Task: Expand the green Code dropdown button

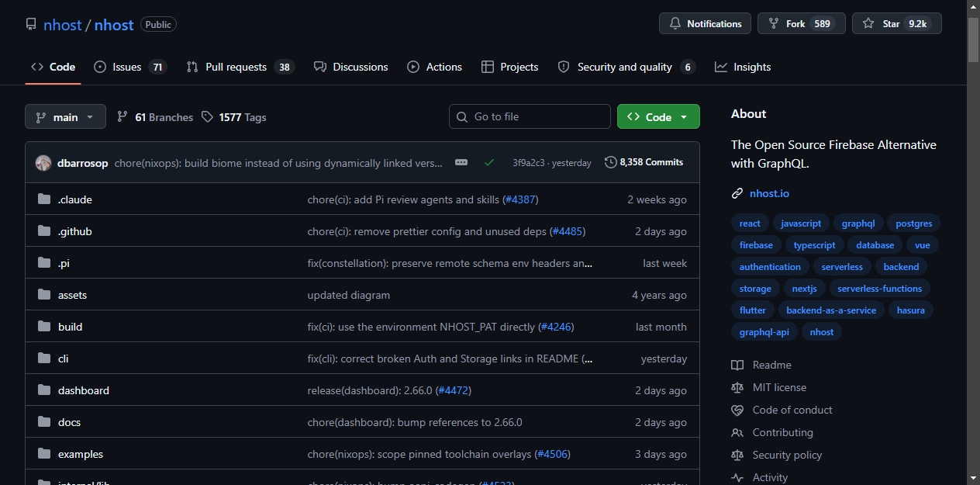Action: coord(658,116)
